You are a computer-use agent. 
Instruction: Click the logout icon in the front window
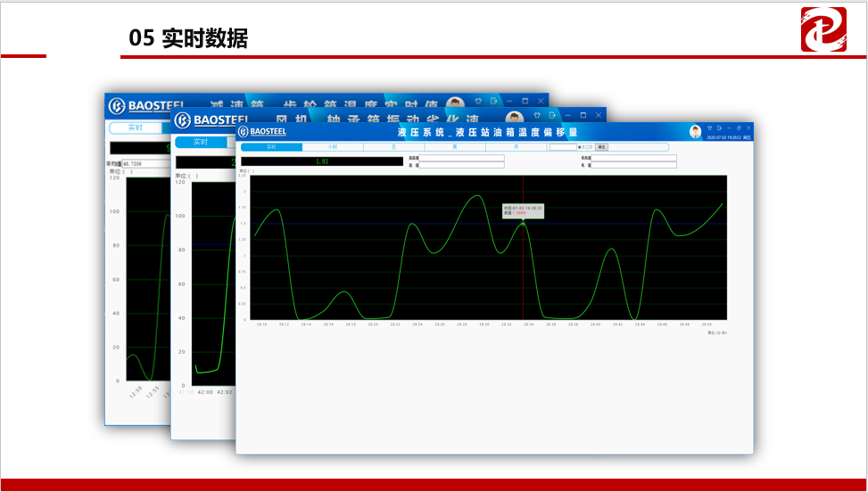(x=719, y=128)
